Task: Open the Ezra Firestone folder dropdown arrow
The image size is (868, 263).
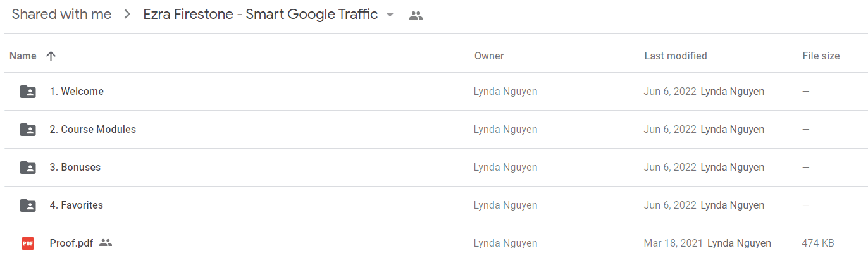Action: (x=390, y=15)
